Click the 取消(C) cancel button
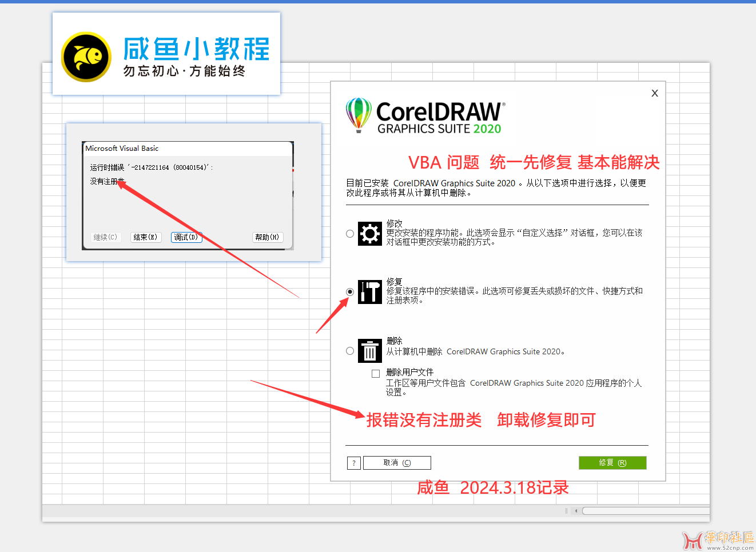Image resolution: width=756 pixels, height=552 pixels. (397, 463)
